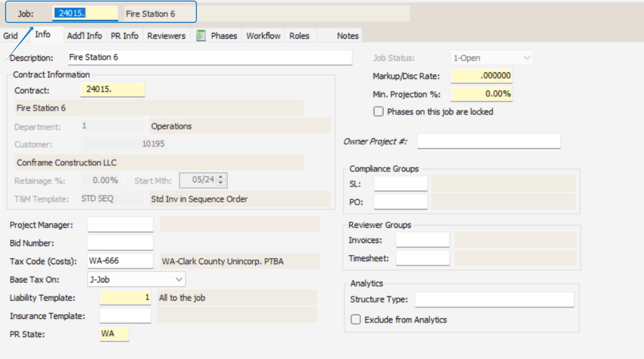Toggle Phases on this job are locked

[378, 112]
